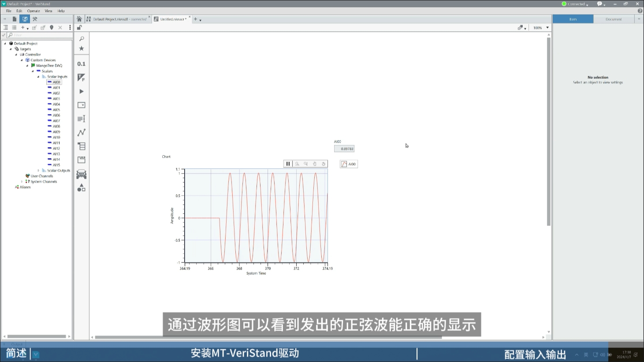This screenshot has width=644, height=362.
Task: Open the Project Files pane icon
Action: [x=15, y=19]
